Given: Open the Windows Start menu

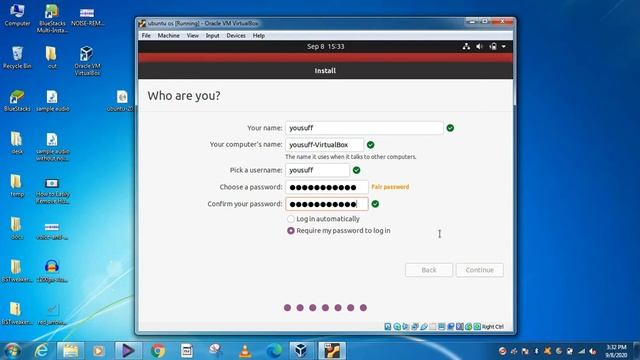Looking at the screenshot, I should (x=13, y=351).
